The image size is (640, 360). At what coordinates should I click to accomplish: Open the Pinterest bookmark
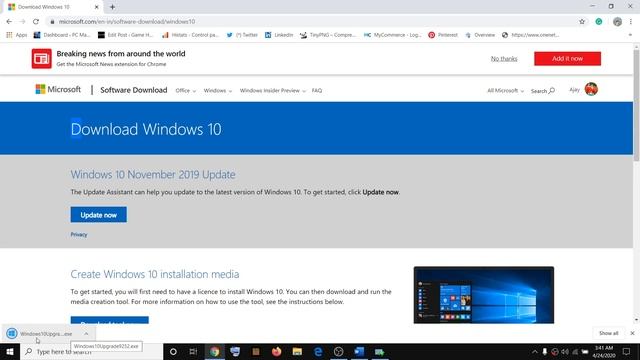pyautogui.click(x=443, y=35)
